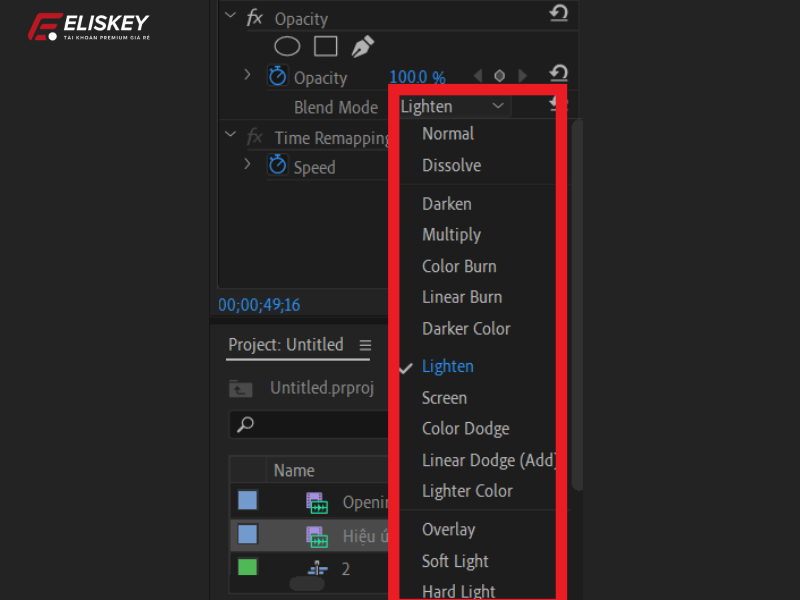This screenshot has width=800, height=600.
Task: Reset the Opacity effect to defaults
Action: [x=558, y=14]
